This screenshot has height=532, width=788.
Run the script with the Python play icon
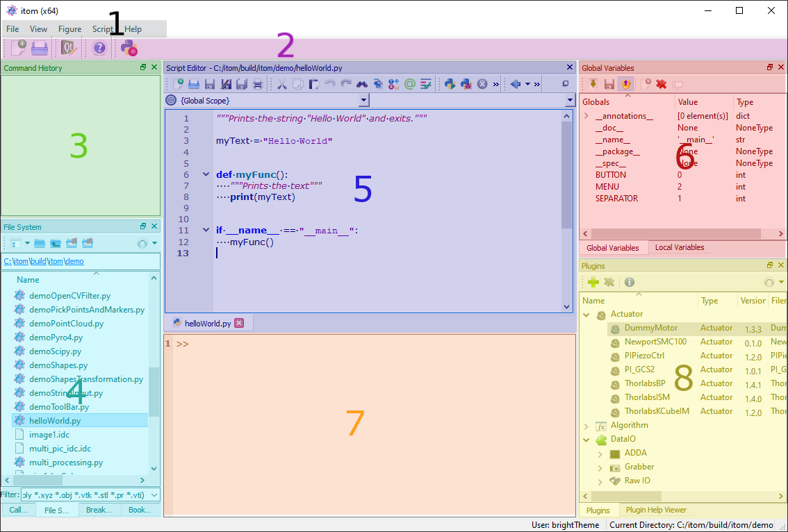(450, 84)
